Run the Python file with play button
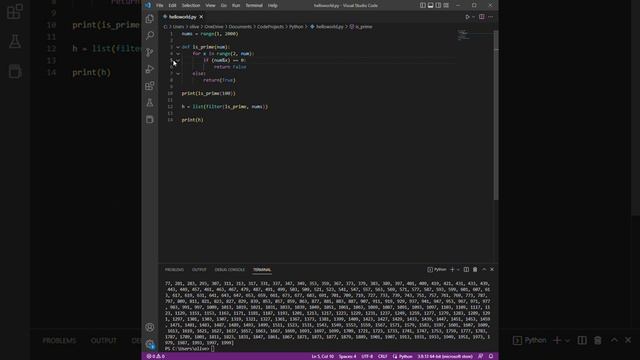 click(x=467, y=17)
